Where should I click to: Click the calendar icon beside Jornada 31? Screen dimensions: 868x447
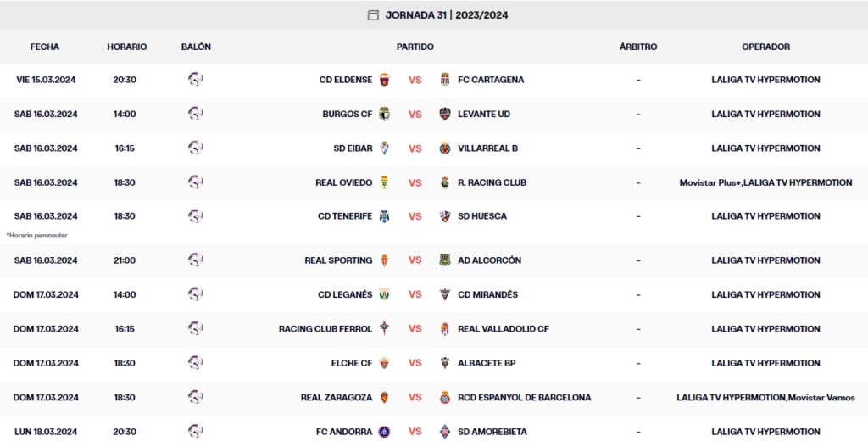(x=373, y=14)
